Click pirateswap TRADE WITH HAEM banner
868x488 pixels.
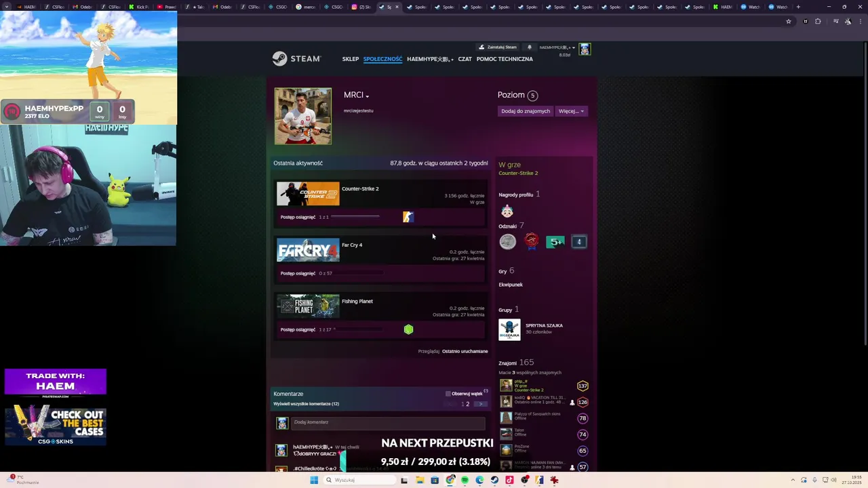pyautogui.click(x=56, y=384)
